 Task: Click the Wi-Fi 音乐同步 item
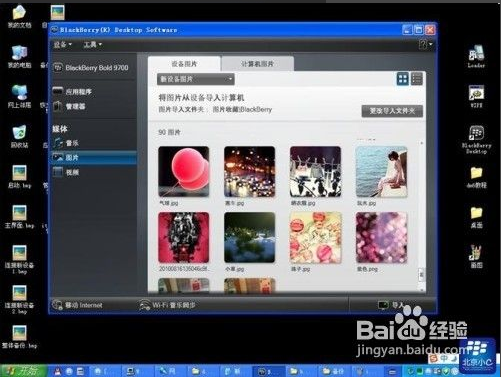[167, 305]
